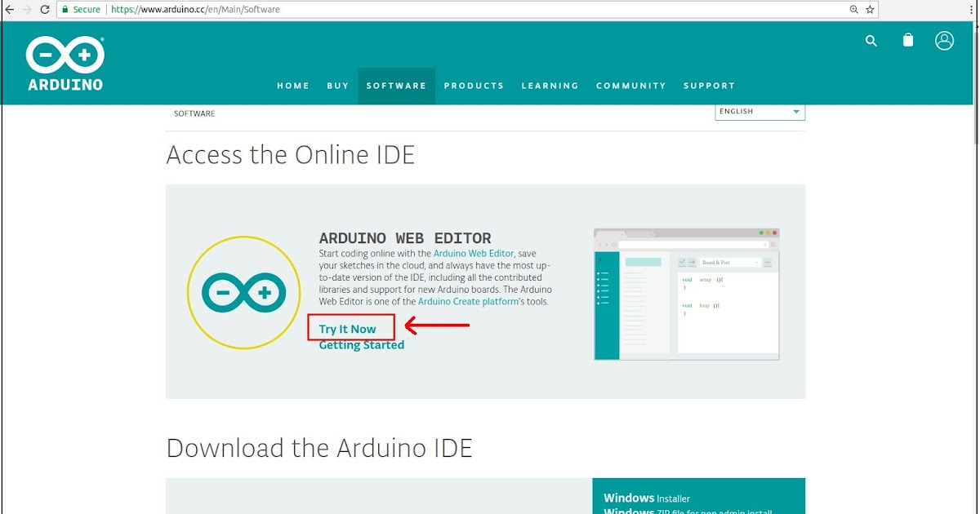Click the Arduino Web Editor hyperlink
This screenshot has width=980, height=514.
click(474, 253)
